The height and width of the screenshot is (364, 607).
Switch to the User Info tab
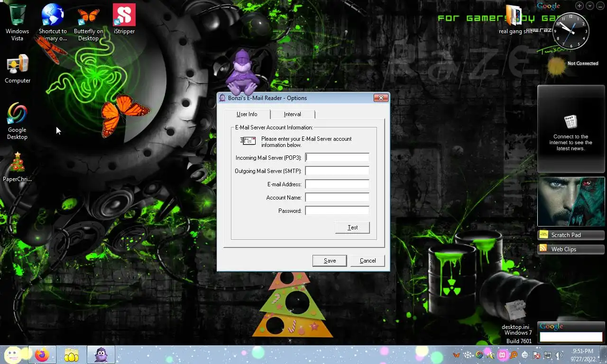247,114
